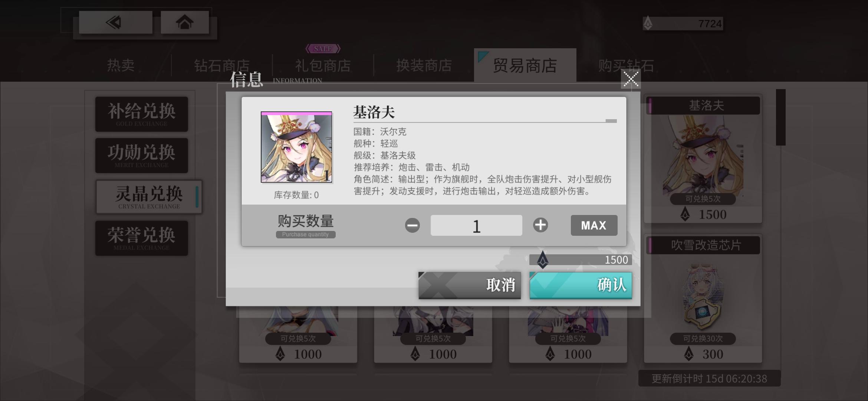Open the 礼包商店 tab with SALE badge

pyautogui.click(x=323, y=66)
